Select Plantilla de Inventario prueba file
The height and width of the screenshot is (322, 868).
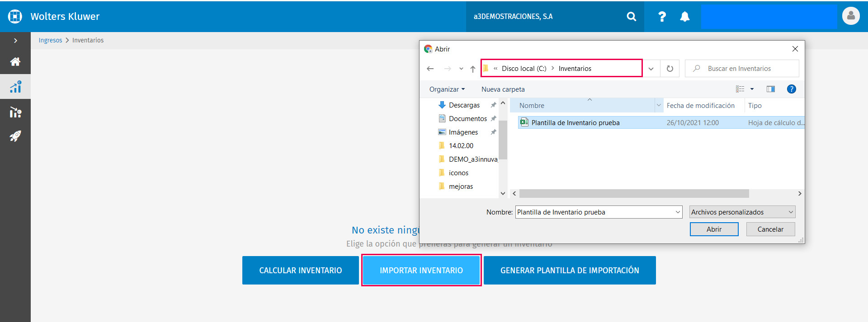(661, 123)
